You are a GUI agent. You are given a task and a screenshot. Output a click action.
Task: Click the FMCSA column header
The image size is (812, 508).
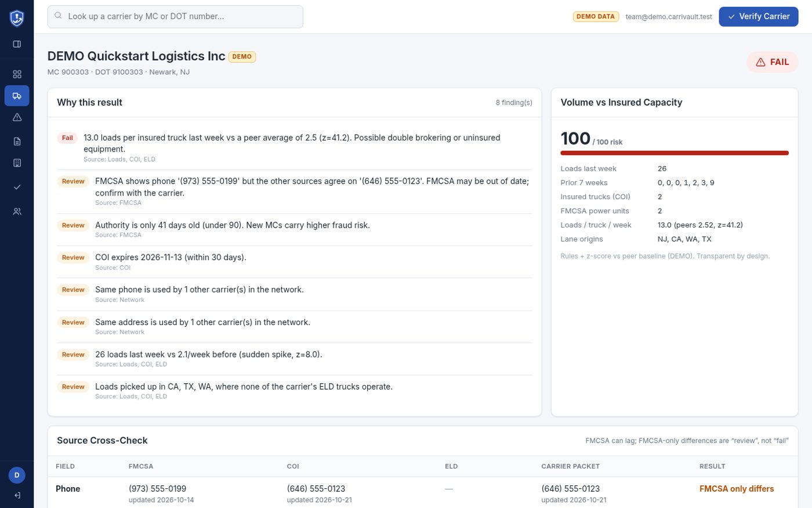[x=141, y=466]
